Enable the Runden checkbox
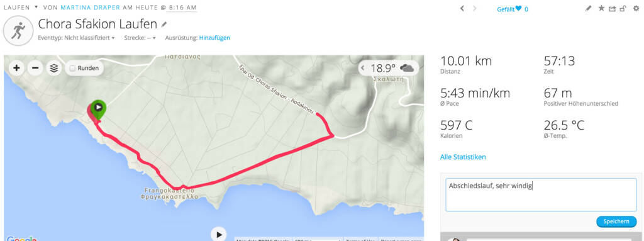Viewport: 644px width, 241px height. (72, 68)
